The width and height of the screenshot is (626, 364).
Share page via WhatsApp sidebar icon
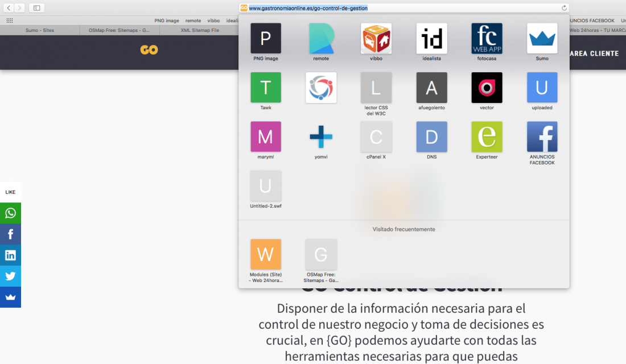[10, 213]
